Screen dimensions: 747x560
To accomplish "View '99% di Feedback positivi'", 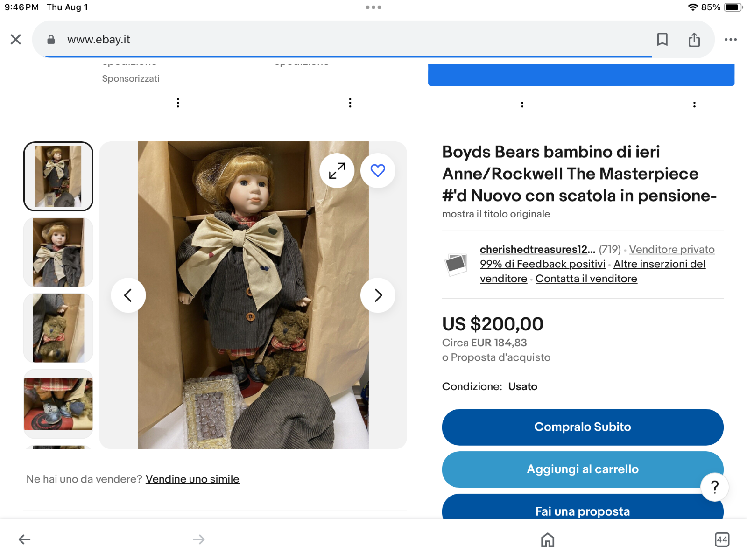I will (x=543, y=264).
